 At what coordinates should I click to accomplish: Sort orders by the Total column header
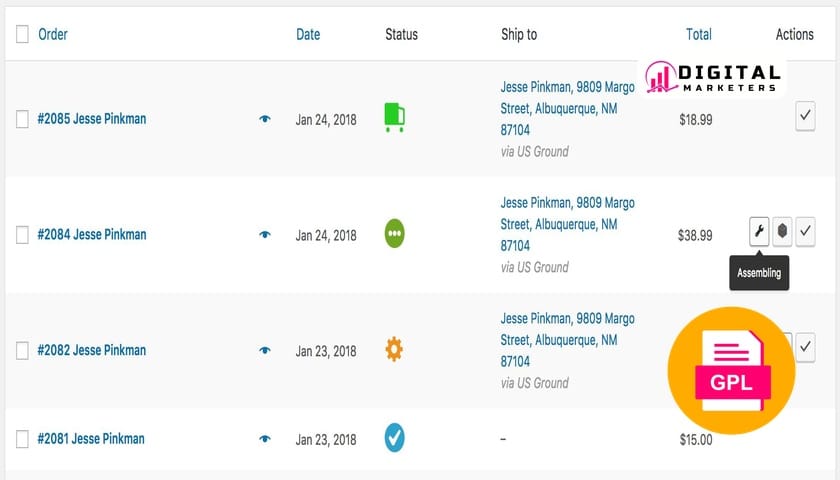pyautogui.click(x=699, y=34)
